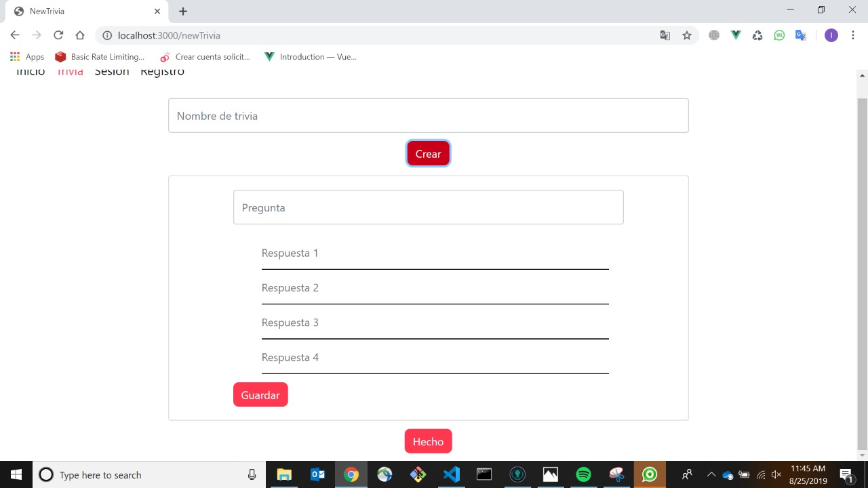Click the recycle arrows extension icon

coord(757,35)
